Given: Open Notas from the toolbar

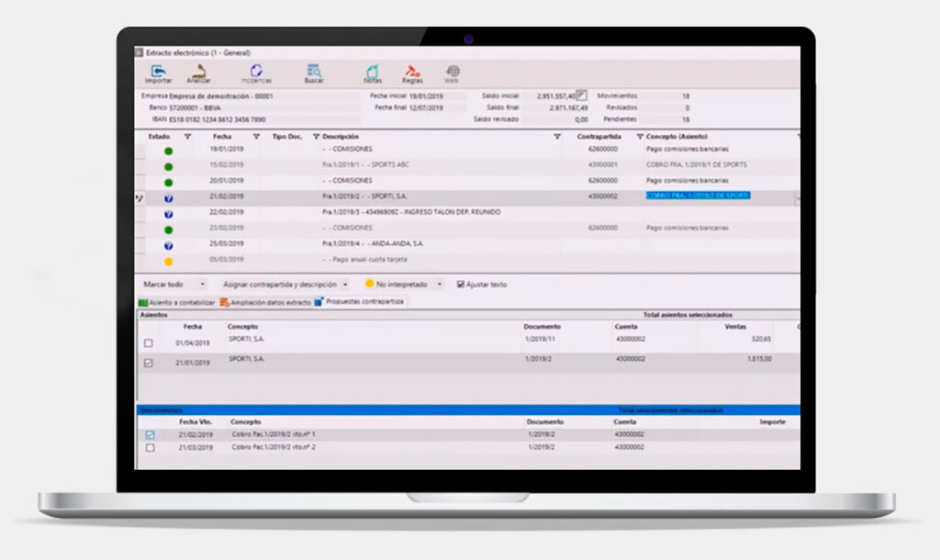Looking at the screenshot, I should [x=372, y=73].
